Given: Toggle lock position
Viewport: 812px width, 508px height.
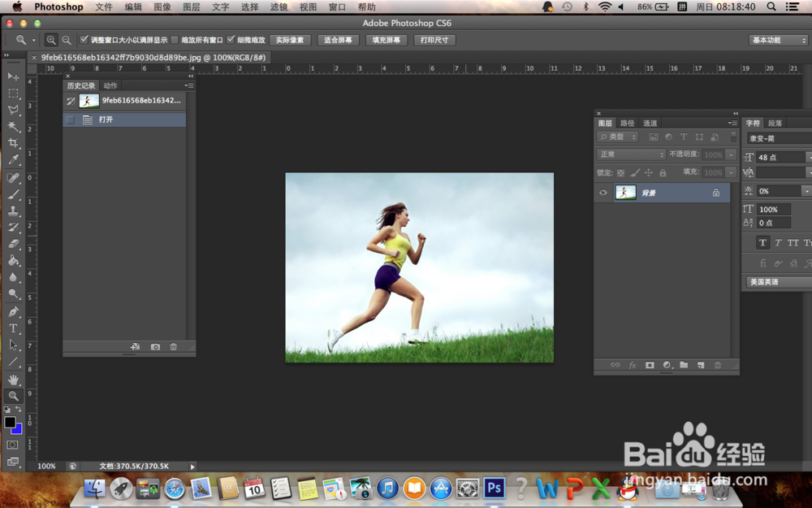Looking at the screenshot, I should pos(648,172).
